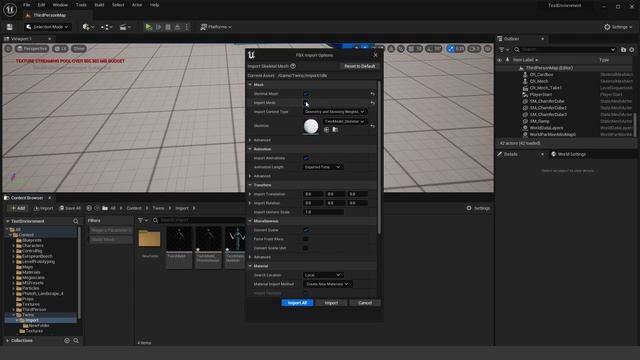Click the Skip frame playback button

[x=158, y=27]
